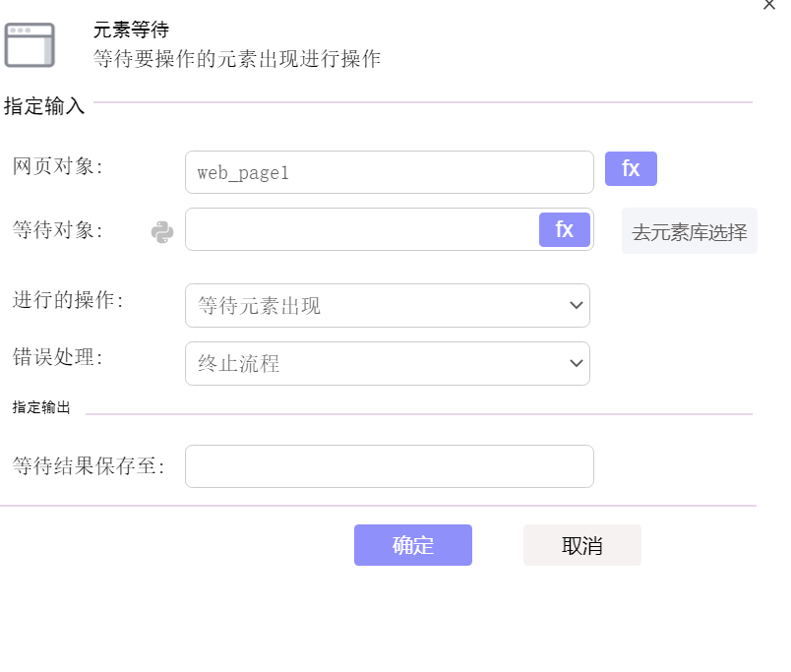Image resolution: width=791 pixels, height=672 pixels.
Task: Expand the 错误处理 dropdown
Action: (x=388, y=364)
